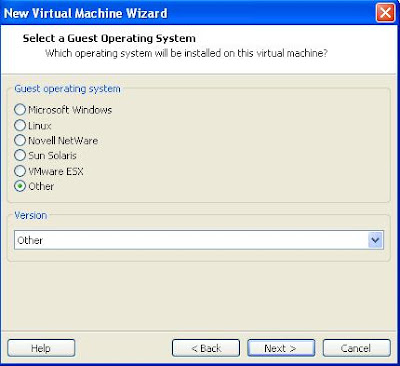Screen dimensions: 400x366
Task: Click the Help button
Action: 41,348
